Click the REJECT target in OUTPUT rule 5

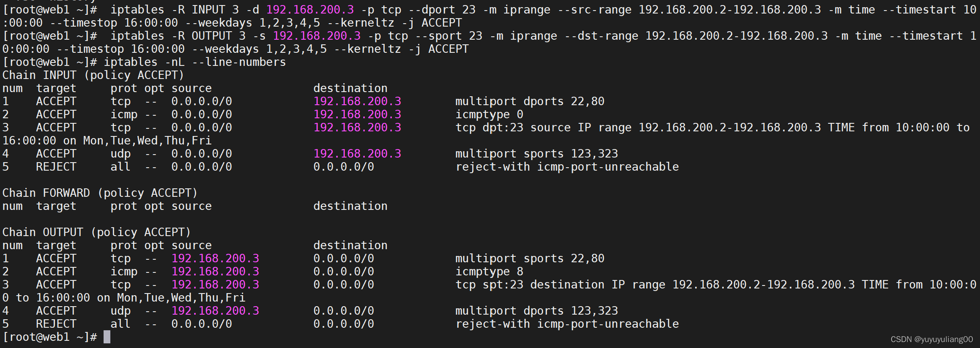click(x=56, y=324)
